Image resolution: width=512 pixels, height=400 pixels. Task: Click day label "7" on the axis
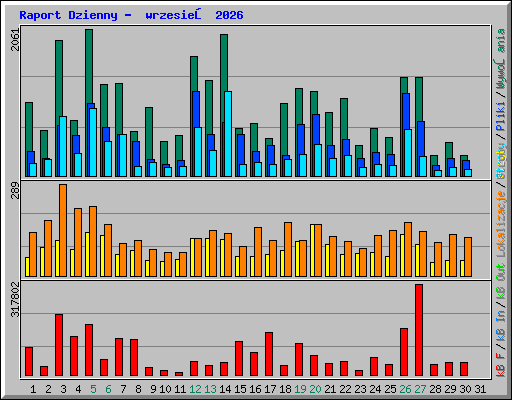pyautogui.click(x=123, y=389)
